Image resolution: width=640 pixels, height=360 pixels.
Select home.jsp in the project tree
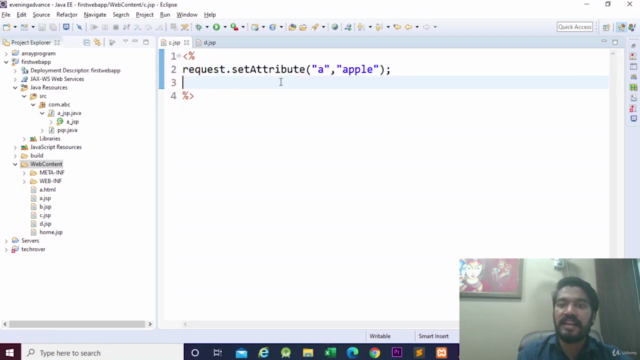coord(51,232)
